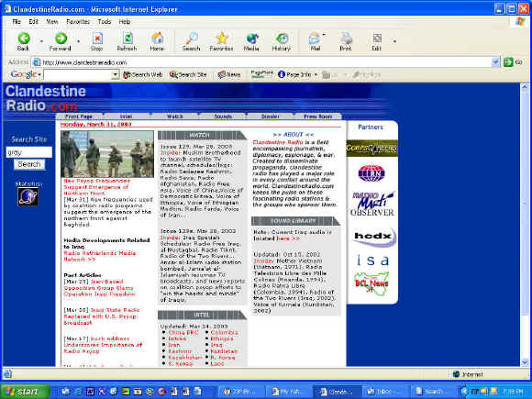Switch to the Intel site tab
Viewport: 532px width, 399px height.
pos(126,116)
